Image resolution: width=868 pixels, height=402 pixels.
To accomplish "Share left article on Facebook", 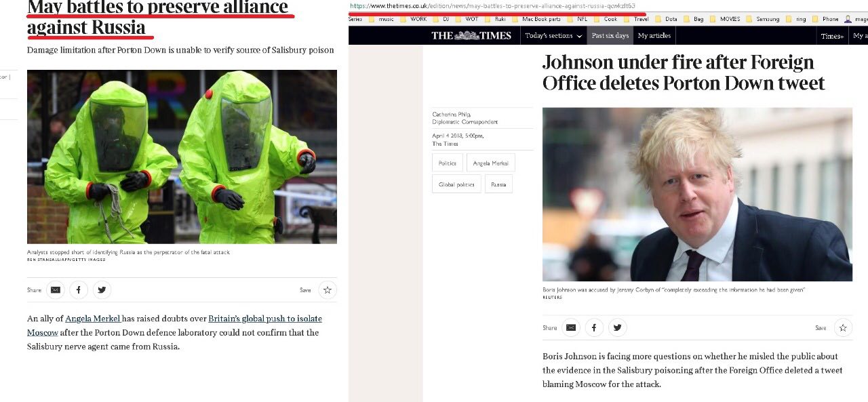I will click(79, 290).
